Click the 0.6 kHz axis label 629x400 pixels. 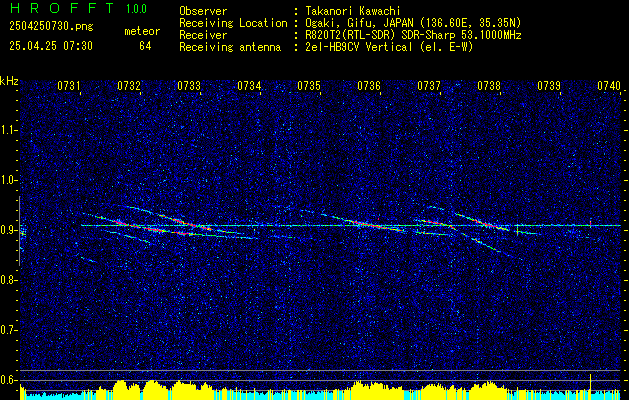pyautogui.click(x=9, y=380)
